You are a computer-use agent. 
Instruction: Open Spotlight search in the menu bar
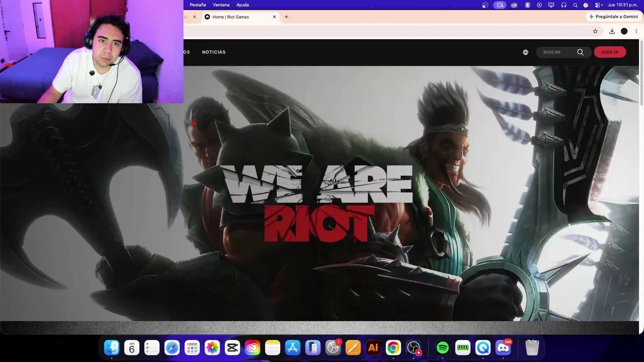[x=575, y=5]
